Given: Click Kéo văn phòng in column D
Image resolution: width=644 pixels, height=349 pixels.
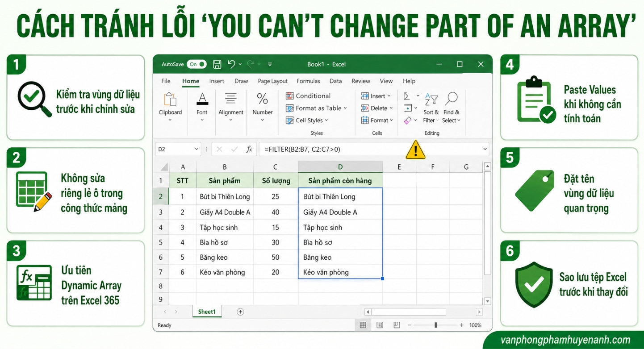Looking at the screenshot, I should (340, 272).
